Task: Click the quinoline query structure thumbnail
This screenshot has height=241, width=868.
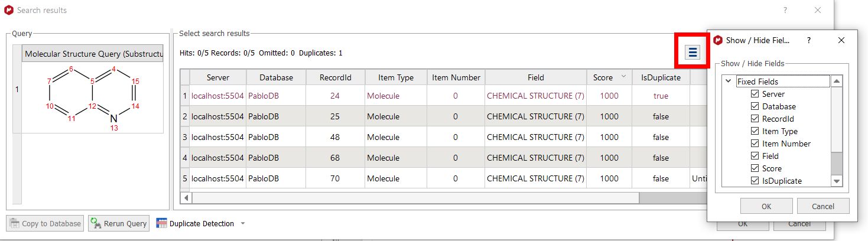Action: [x=93, y=97]
